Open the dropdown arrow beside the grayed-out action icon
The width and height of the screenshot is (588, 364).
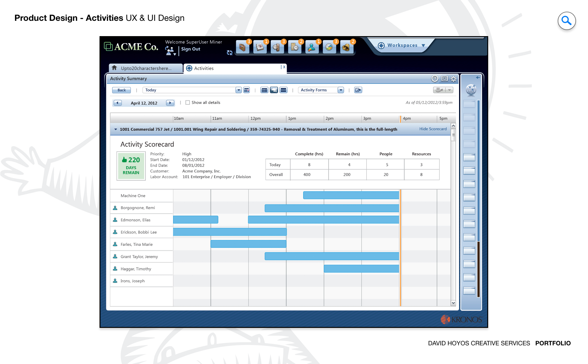(450, 90)
